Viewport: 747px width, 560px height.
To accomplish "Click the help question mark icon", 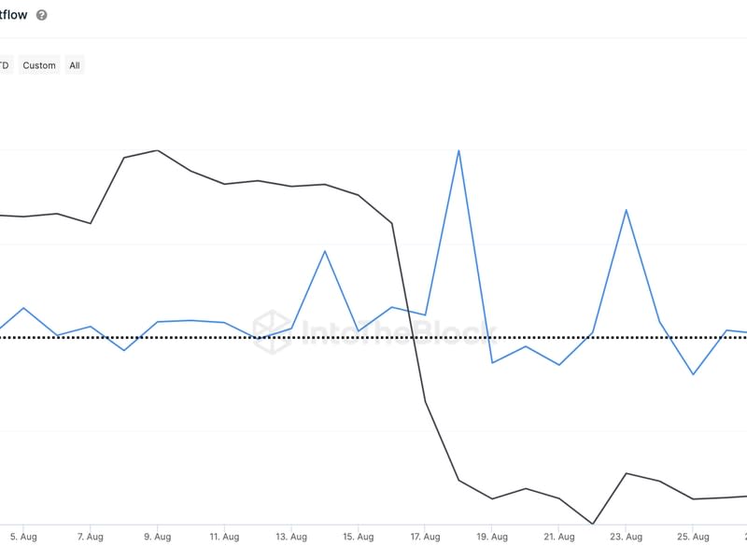I will 42,15.
